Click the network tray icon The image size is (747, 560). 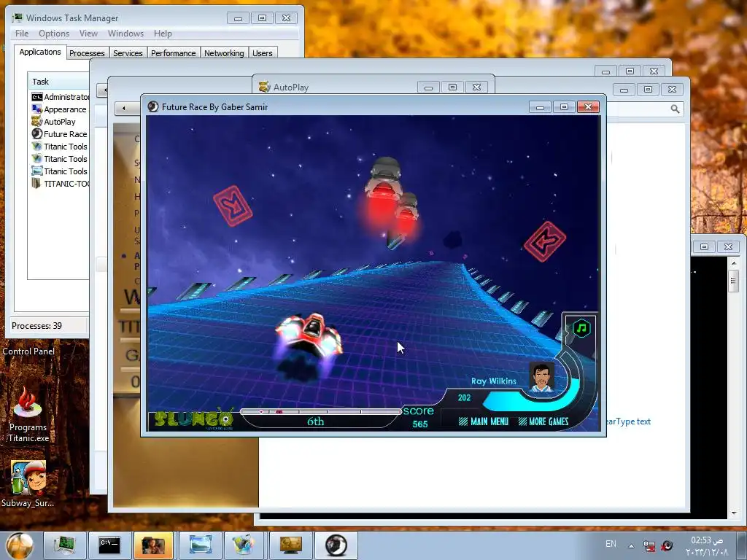click(649, 545)
